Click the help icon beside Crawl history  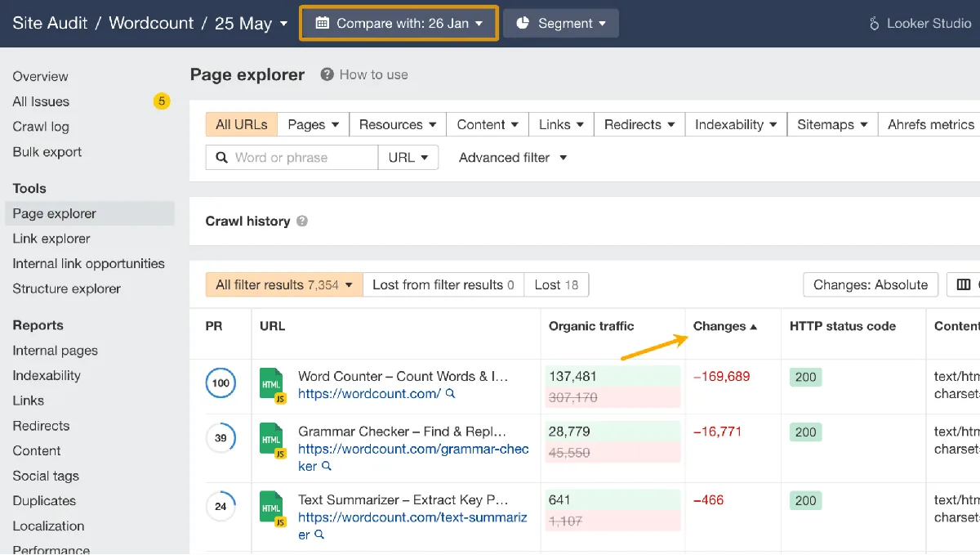pyautogui.click(x=302, y=222)
